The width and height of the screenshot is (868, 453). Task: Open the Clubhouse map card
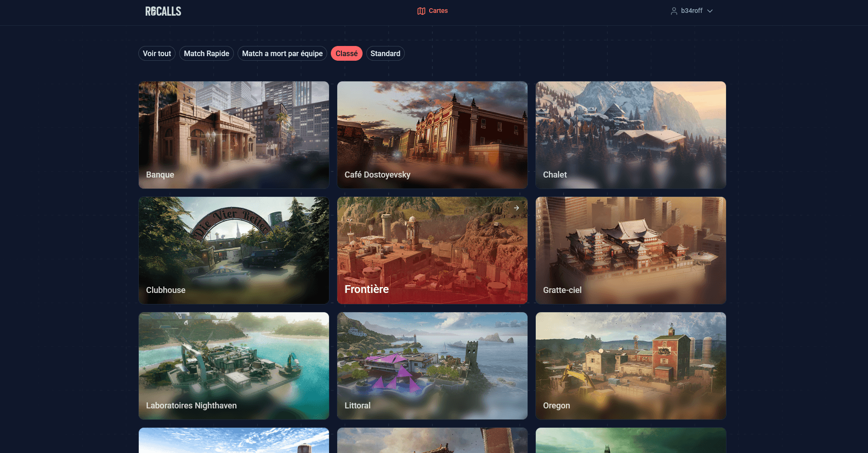click(233, 250)
